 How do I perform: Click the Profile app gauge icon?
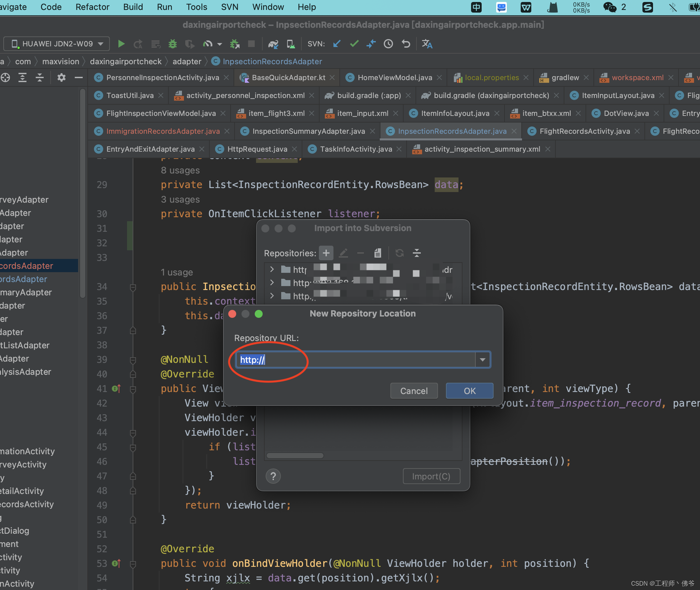pyautogui.click(x=208, y=44)
